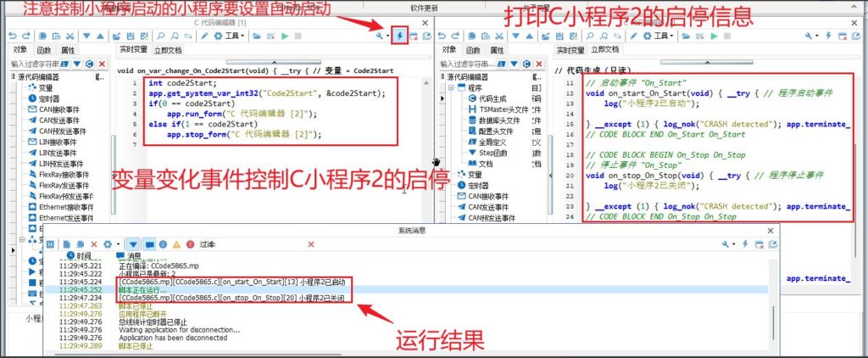The width and height of the screenshot is (868, 358).
Task: Click the refresh icon in right object panel filter bar
Action: click(x=526, y=64)
